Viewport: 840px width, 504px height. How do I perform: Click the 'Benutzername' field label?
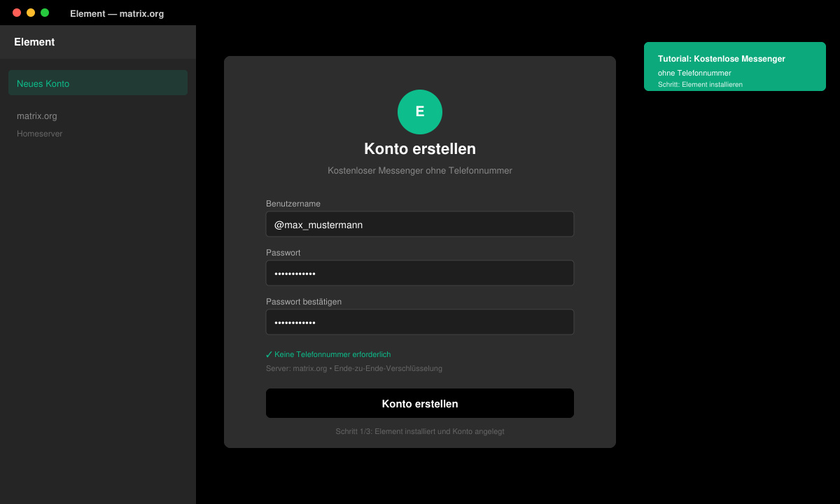tap(293, 204)
